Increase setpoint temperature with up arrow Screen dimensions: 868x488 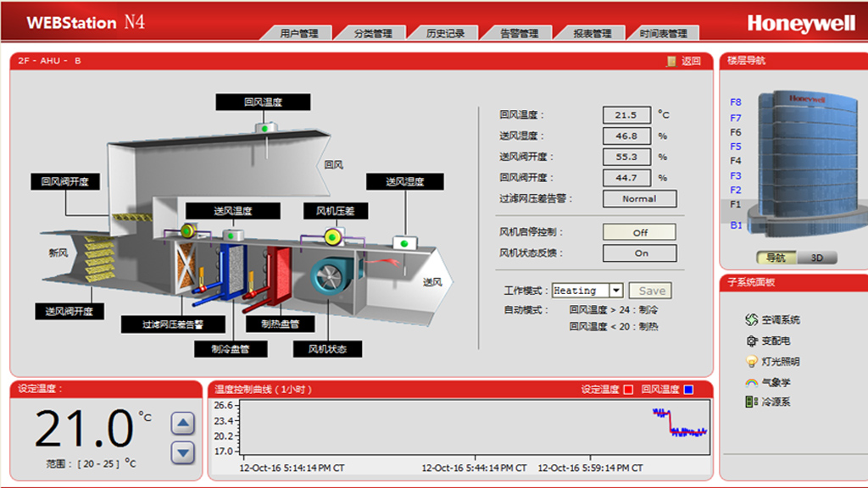coord(182,422)
